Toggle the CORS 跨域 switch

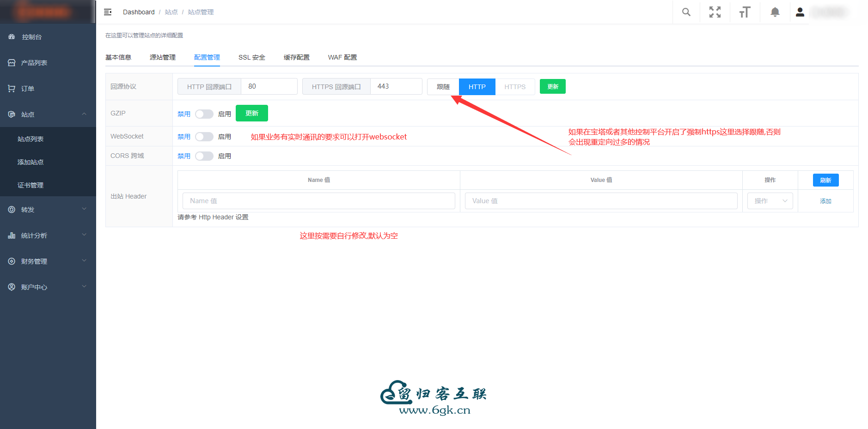pos(204,156)
